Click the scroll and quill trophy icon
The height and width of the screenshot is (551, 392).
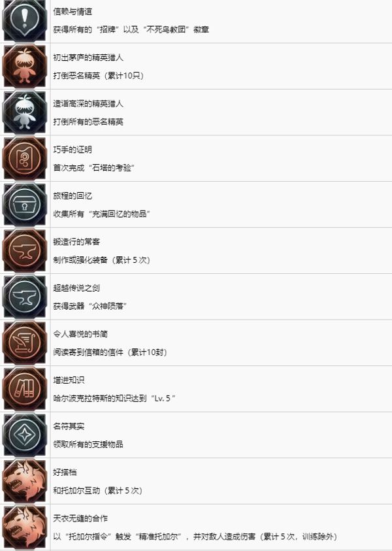pyautogui.click(x=25, y=342)
